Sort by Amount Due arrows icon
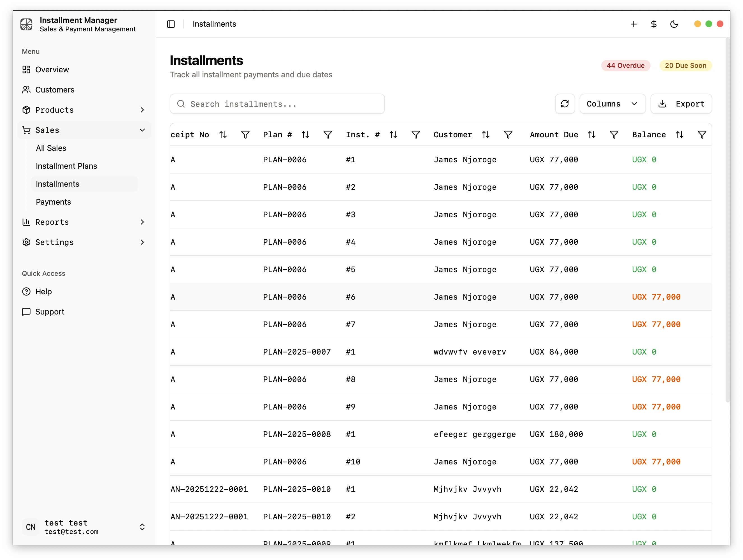 click(x=591, y=135)
